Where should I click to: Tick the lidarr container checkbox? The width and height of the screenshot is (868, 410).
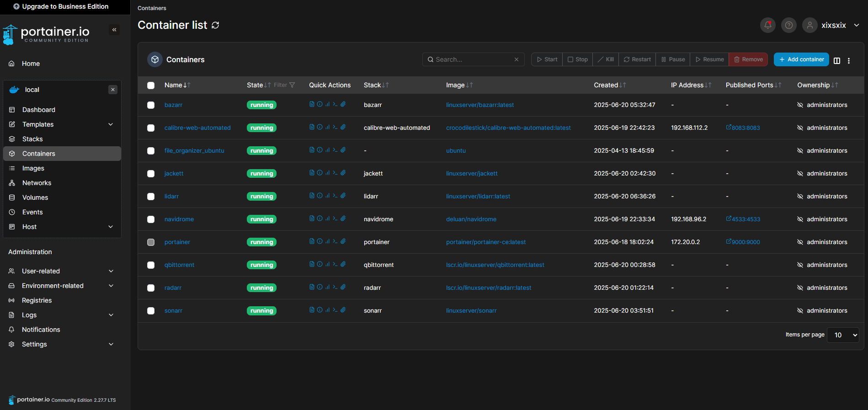151,197
